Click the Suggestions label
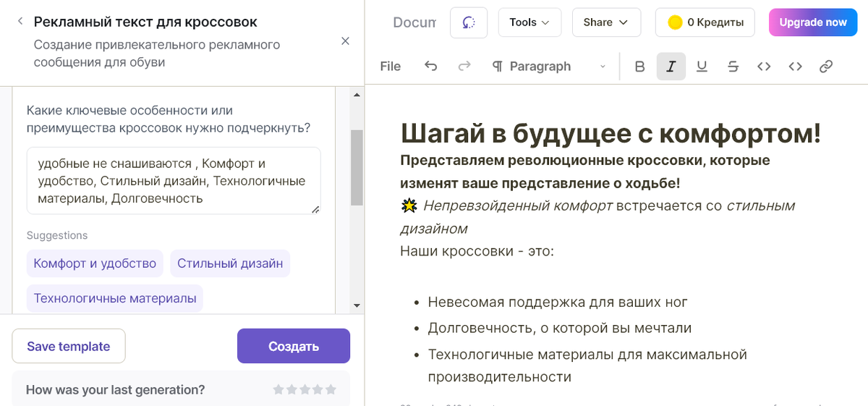The image size is (868, 406). 57,235
